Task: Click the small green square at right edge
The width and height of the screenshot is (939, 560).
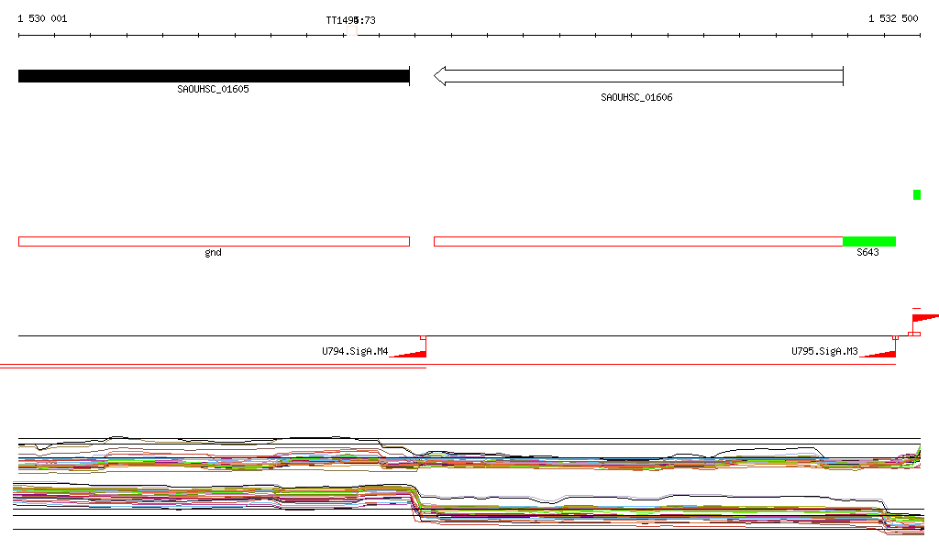Action: (916, 194)
